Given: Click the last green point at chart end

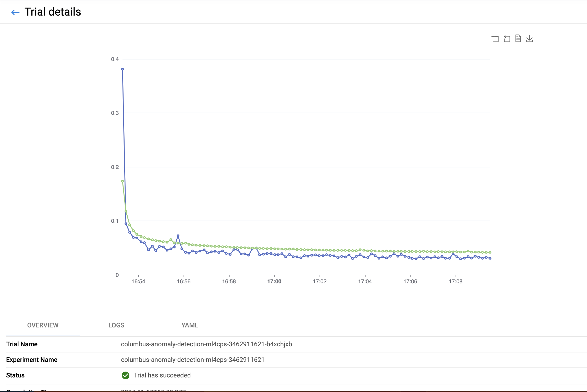Looking at the screenshot, I should click(x=490, y=252).
